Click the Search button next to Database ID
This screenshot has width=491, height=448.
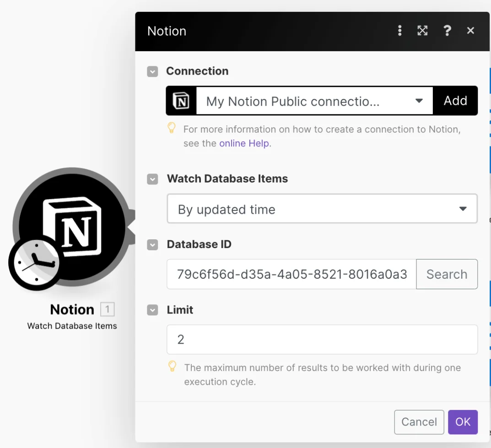click(x=447, y=274)
